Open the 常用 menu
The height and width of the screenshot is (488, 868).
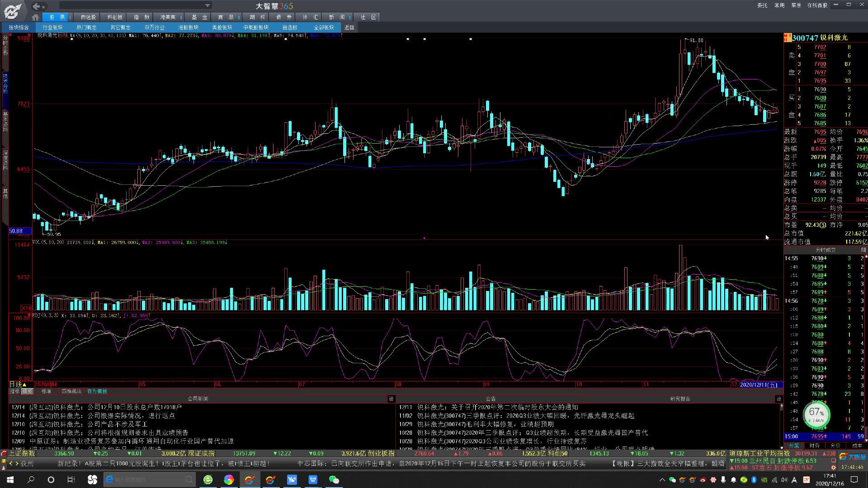(779, 5)
